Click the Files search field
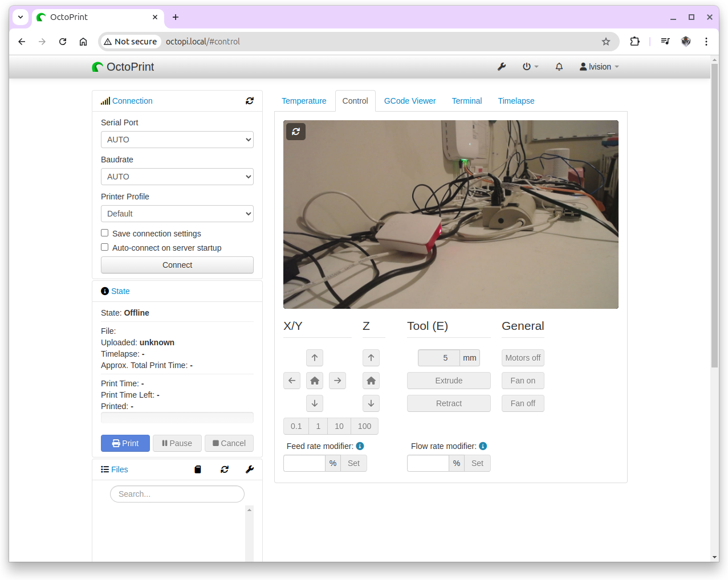 click(177, 494)
